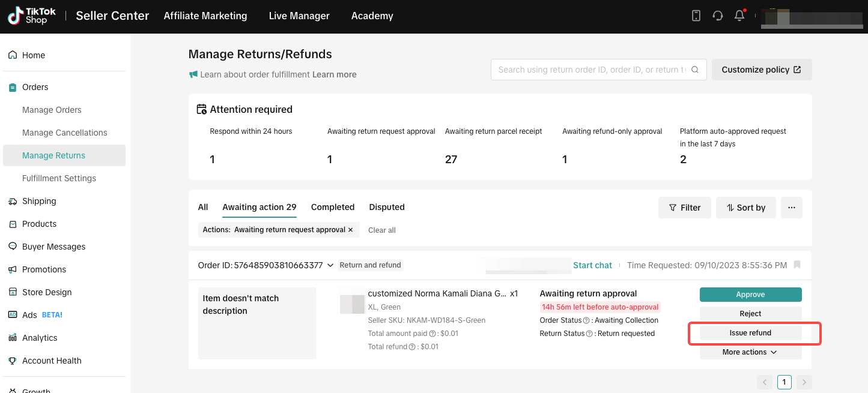
Task: Click the three-dot more options button
Action: [791, 208]
